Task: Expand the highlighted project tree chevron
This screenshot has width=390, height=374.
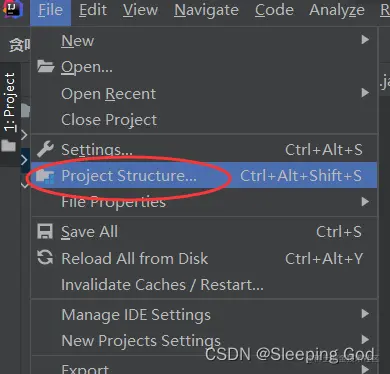Action: [24, 160]
